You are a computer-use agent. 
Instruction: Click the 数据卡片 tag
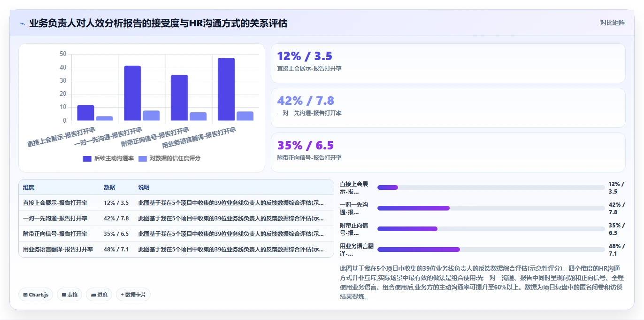pos(133,295)
